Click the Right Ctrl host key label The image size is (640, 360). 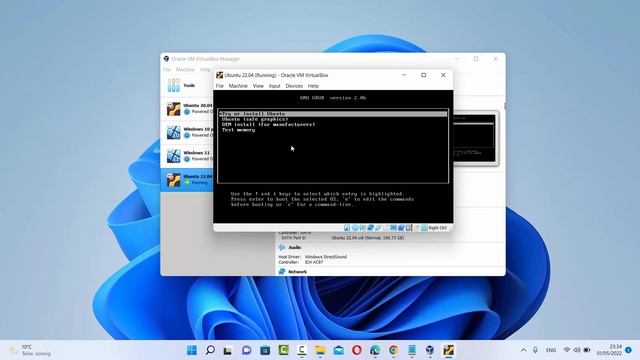[438, 228]
